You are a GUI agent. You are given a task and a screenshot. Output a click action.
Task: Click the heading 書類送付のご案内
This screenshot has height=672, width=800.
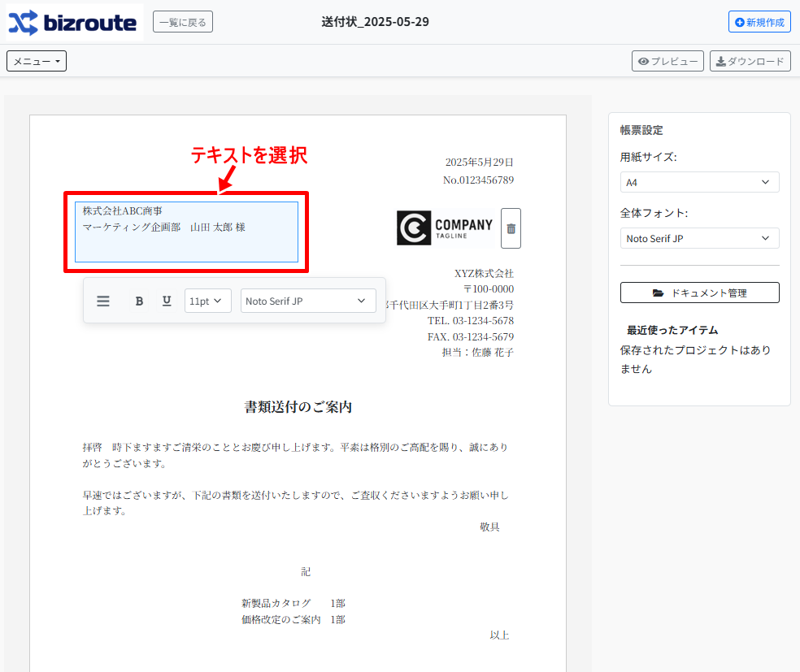tap(298, 407)
